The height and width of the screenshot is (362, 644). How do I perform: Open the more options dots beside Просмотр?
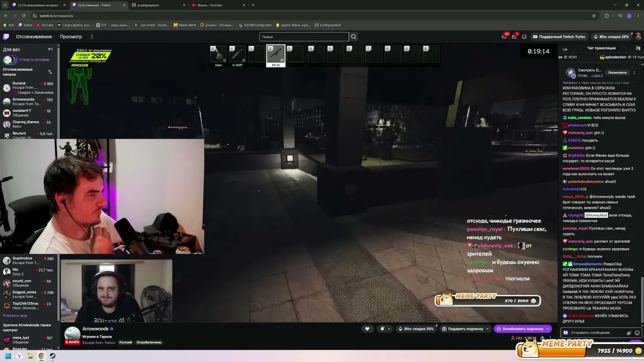(x=92, y=37)
